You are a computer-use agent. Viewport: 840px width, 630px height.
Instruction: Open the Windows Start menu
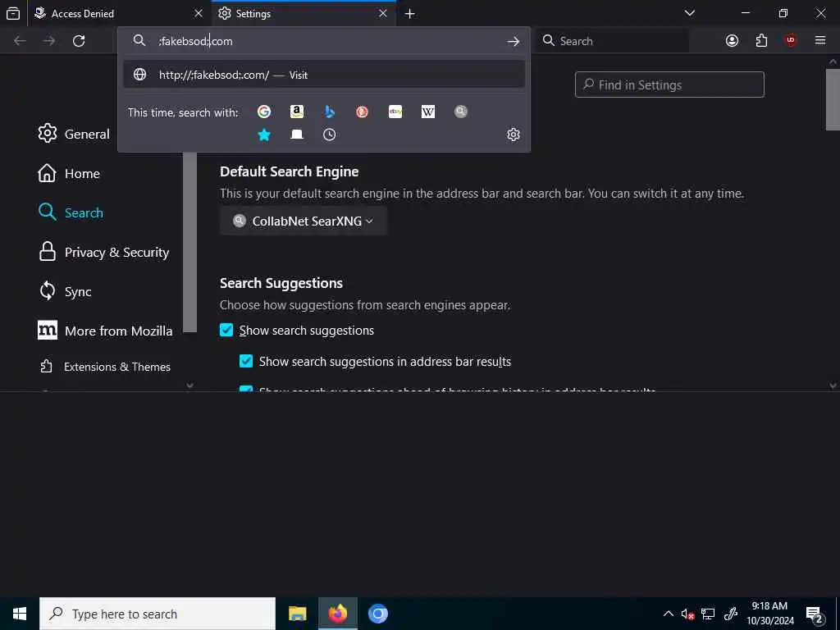point(20,614)
